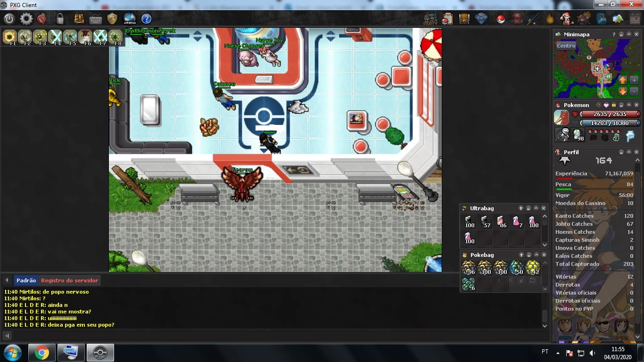The height and width of the screenshot is (362, 644).
Task: Click the chat tabs left arrow
Action: coord(7,280)
